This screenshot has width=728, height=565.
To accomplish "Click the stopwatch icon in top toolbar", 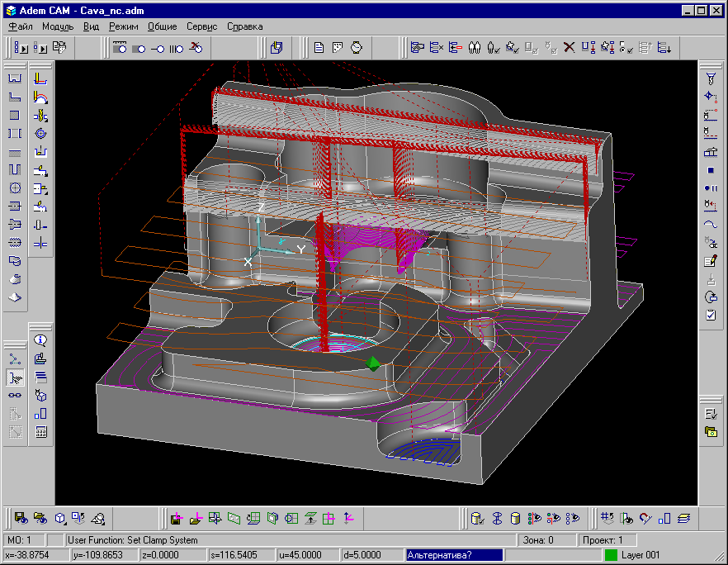I will point(356,47).
